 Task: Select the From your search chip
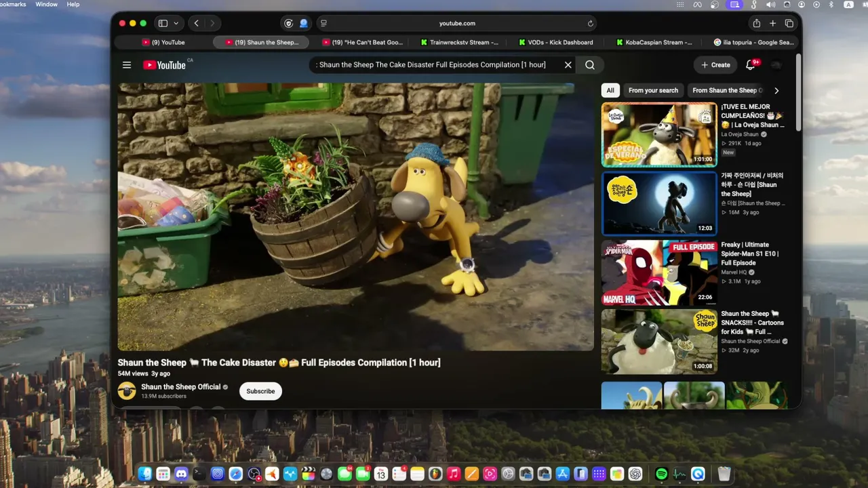point(653,90)
